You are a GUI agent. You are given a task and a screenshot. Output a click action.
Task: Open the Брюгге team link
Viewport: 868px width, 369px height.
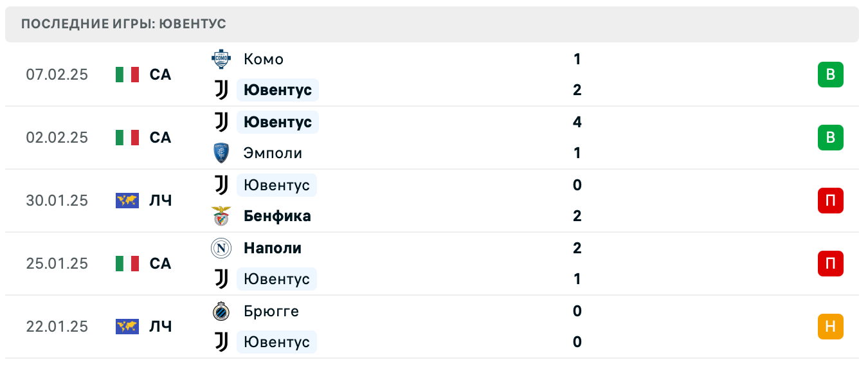click(271, 311)
